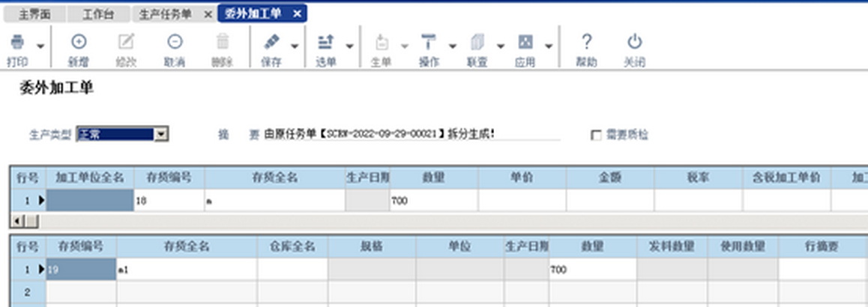868x307 pixels.
Task: Click the 取消 (Cancel) toolbar icon
Action: 174,43
